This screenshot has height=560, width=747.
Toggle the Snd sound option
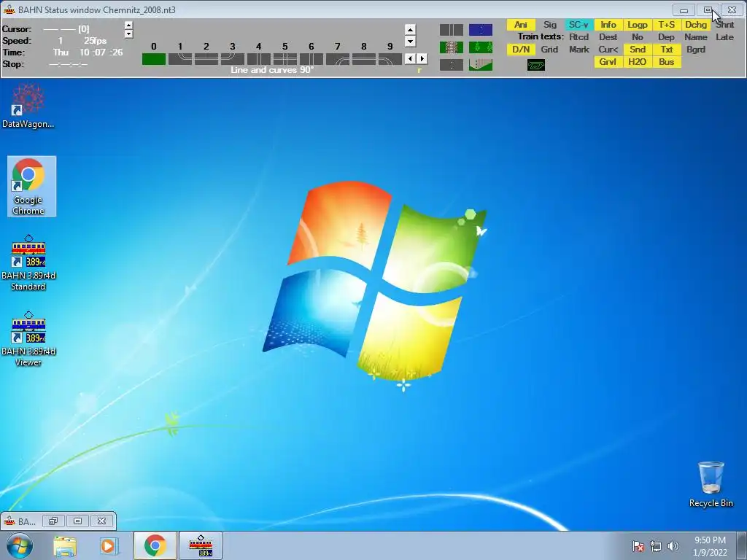coord(638,50)
